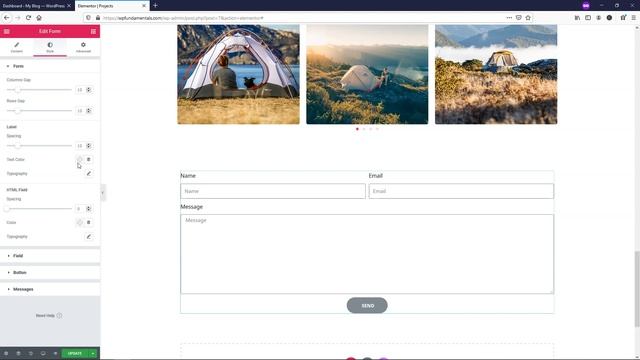Switch to the Style tab
The height and width of the screenshot is (360, 640).
point(50,47)
